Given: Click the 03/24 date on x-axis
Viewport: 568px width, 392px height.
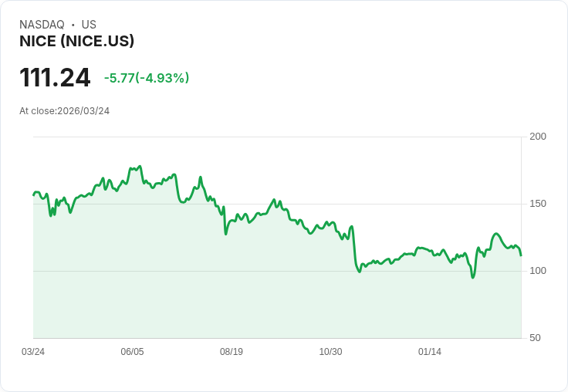Looking at the screenshot, I should (x=33, y=352).
